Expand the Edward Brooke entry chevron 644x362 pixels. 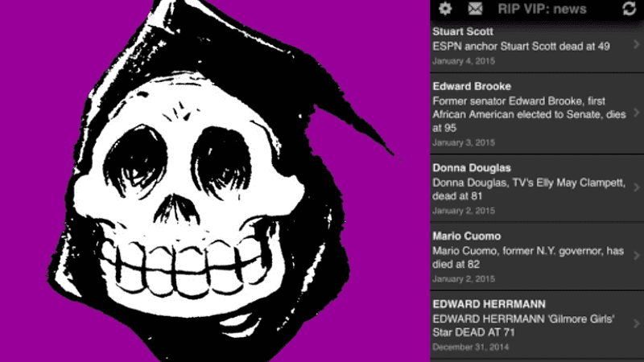(636, 113)
